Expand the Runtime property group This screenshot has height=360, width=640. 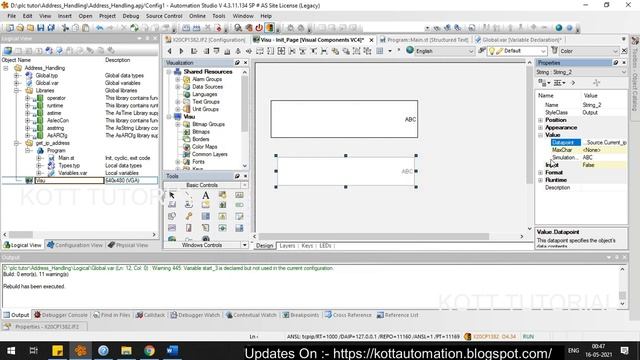[540, 180]
